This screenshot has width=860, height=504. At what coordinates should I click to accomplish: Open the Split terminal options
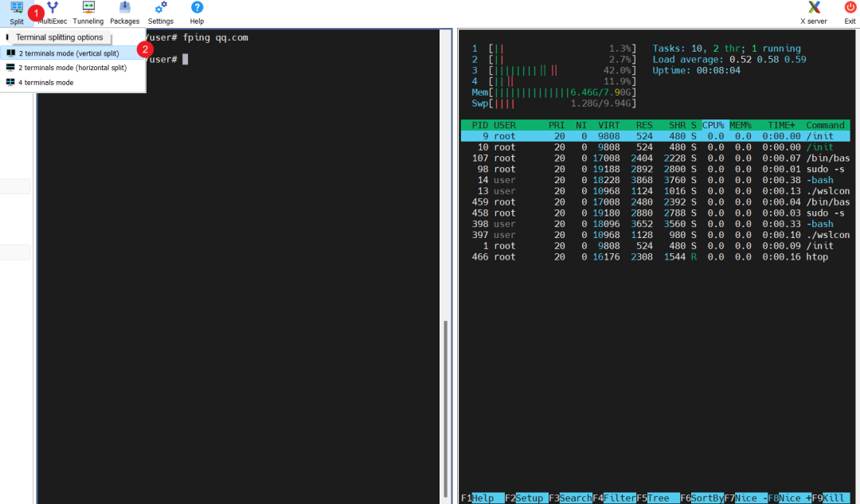click(x=16, y=12)
